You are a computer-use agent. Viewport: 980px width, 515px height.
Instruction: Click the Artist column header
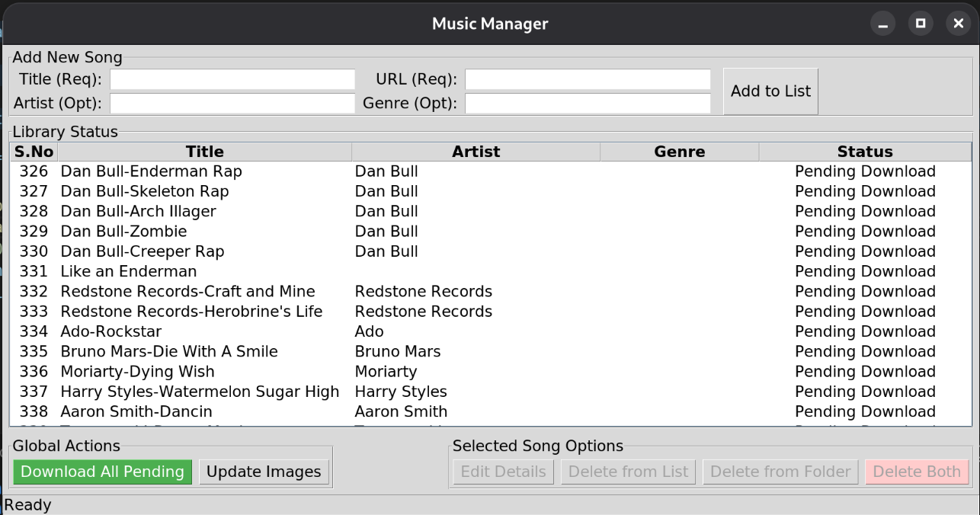476,152
